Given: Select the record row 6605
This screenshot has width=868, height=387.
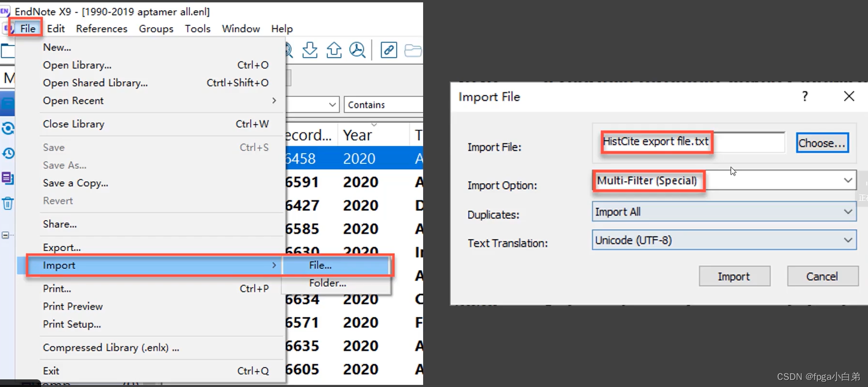Looking at the screenshot, I should 354,369.
